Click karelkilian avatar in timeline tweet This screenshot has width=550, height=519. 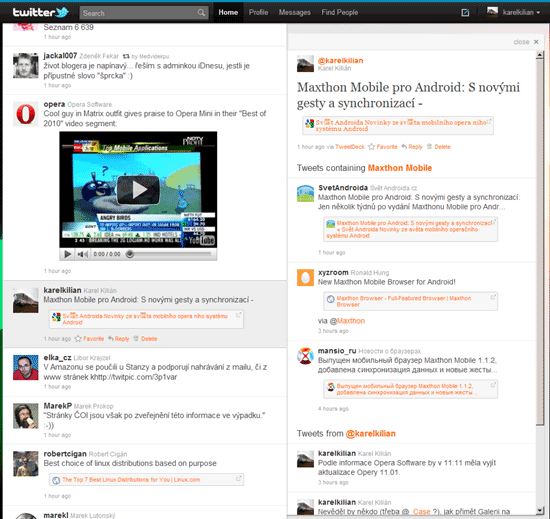pyautogui.click(x=26, y=300)
